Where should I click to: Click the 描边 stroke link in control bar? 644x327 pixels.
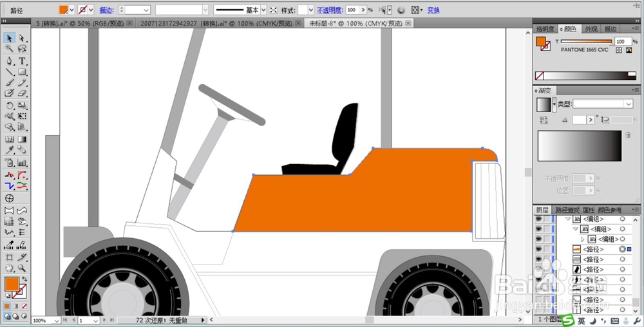(x=106, y=10)
